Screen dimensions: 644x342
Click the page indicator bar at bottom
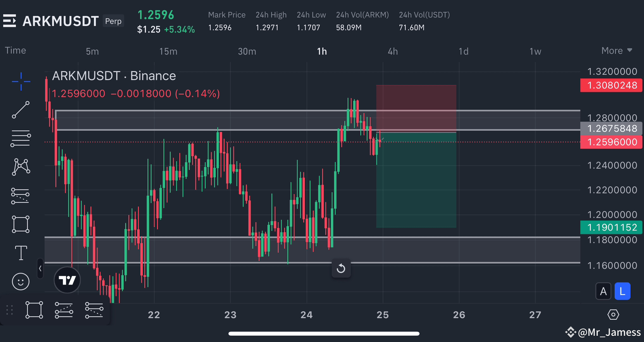[x=324, y=333]
